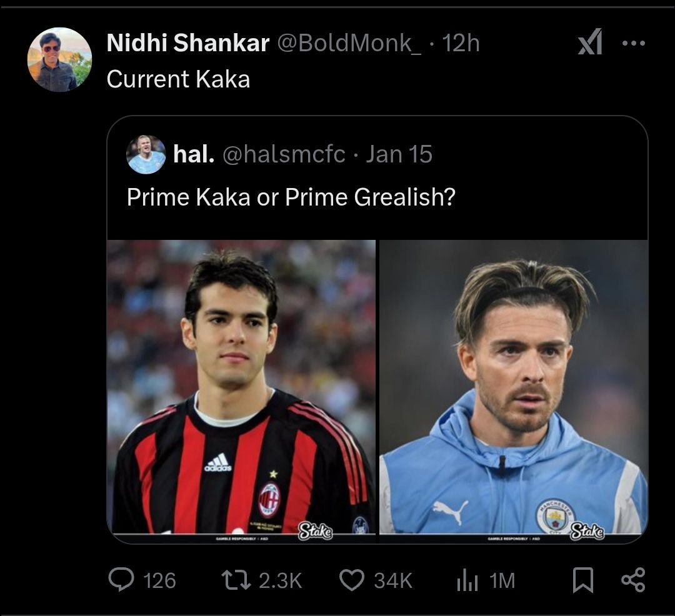Click the reply speech bubble icon

pyautogui.click(x=120, y=580)
